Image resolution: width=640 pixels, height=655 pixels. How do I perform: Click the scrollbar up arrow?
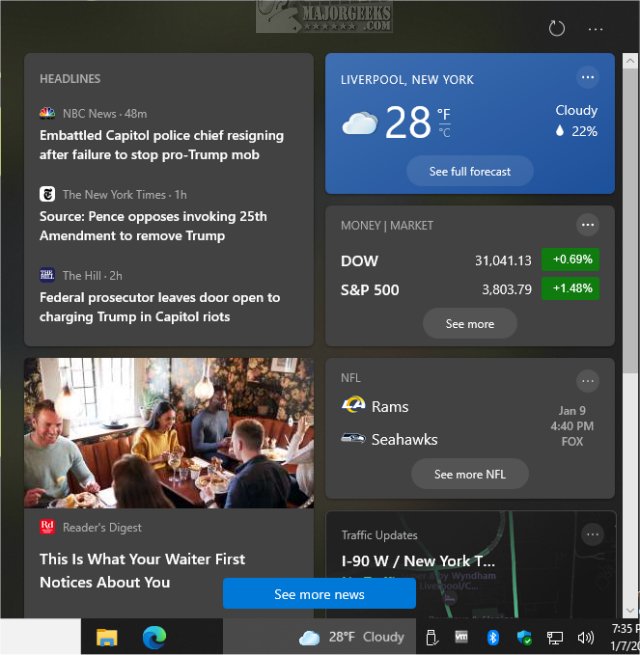click(x=630, y=61)
